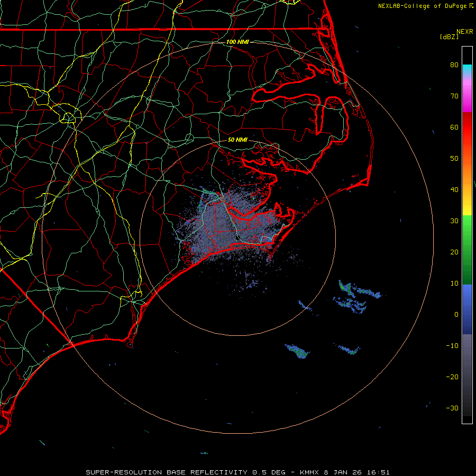The height and width of the screenshot is (476, 476).
Task: Click the 100 NMI range ring label
Action: [237, 42]
